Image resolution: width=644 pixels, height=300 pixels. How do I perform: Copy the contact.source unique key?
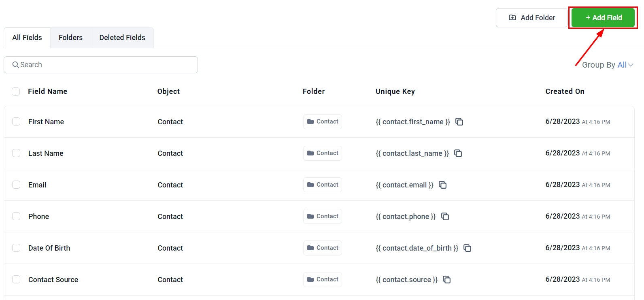tap(446, 280)
